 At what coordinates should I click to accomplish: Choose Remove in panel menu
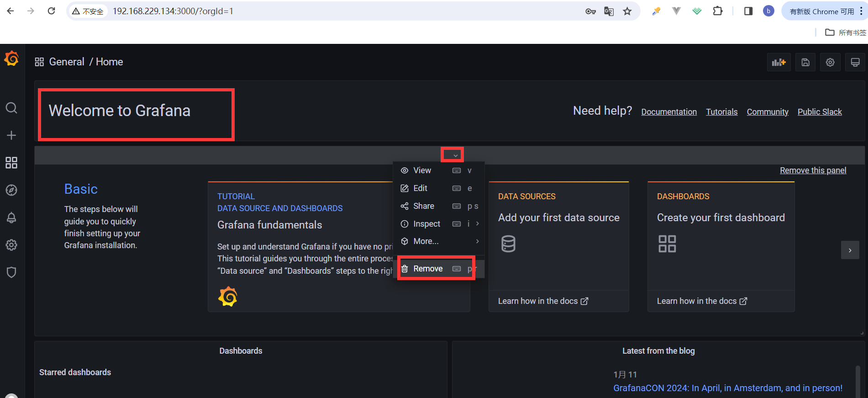coord(438,269)
